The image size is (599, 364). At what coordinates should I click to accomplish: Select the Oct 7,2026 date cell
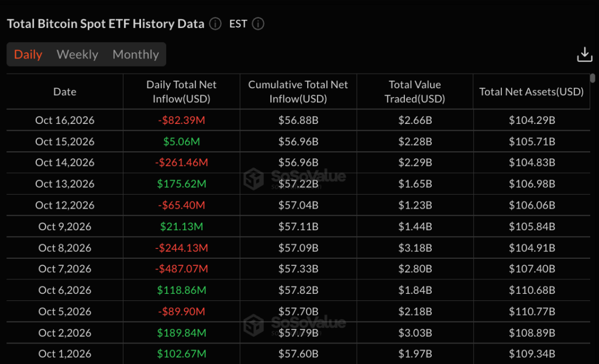pos(65,269)
